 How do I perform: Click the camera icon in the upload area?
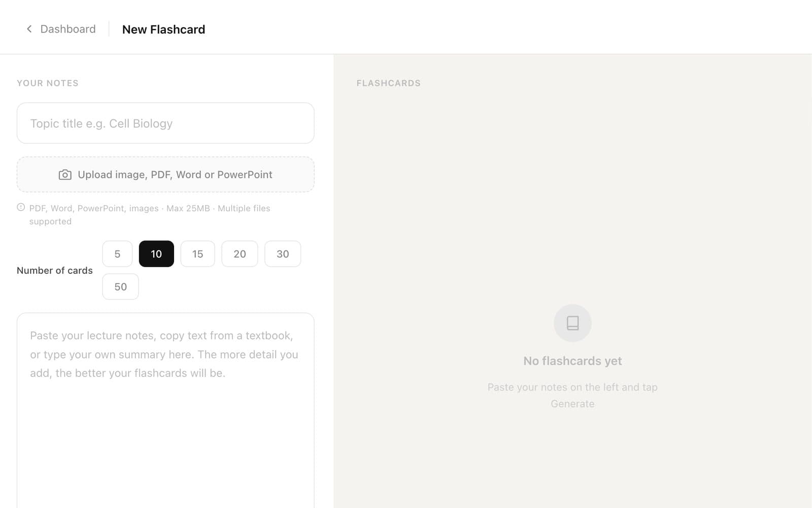point(65,175)
